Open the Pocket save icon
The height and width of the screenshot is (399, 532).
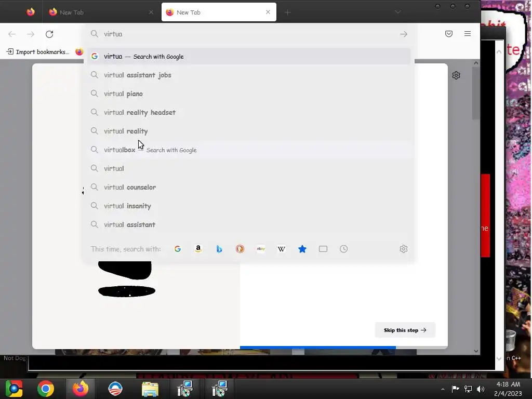pos(449,34)
